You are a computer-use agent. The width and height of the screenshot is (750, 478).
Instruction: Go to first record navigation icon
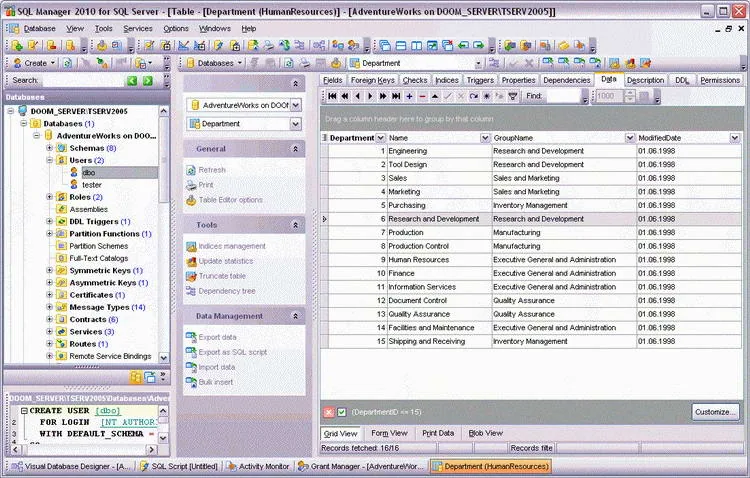point(332,96)
